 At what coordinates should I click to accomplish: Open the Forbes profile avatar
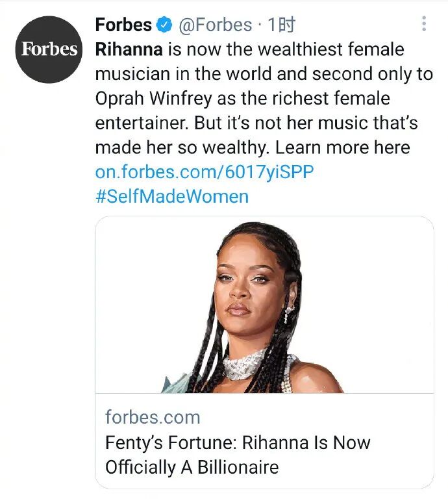[50, 50]
